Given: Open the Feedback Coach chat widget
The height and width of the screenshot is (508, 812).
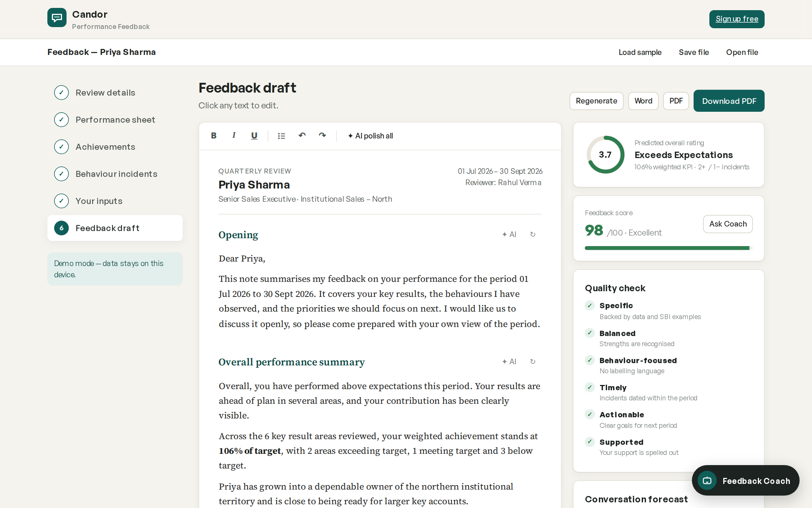Looking at the screenshot, I should [745, 481].
